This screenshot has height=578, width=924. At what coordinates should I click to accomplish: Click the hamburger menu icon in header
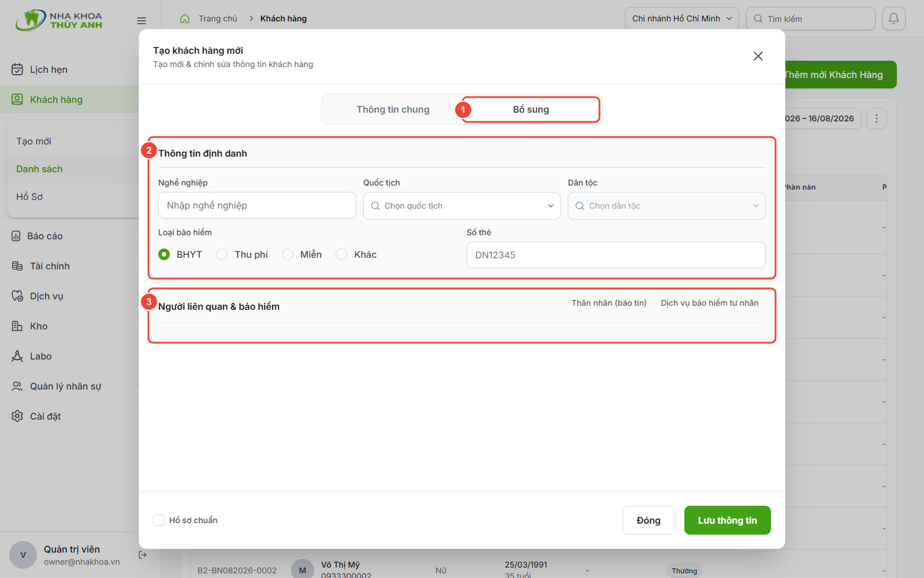[141, 21]
